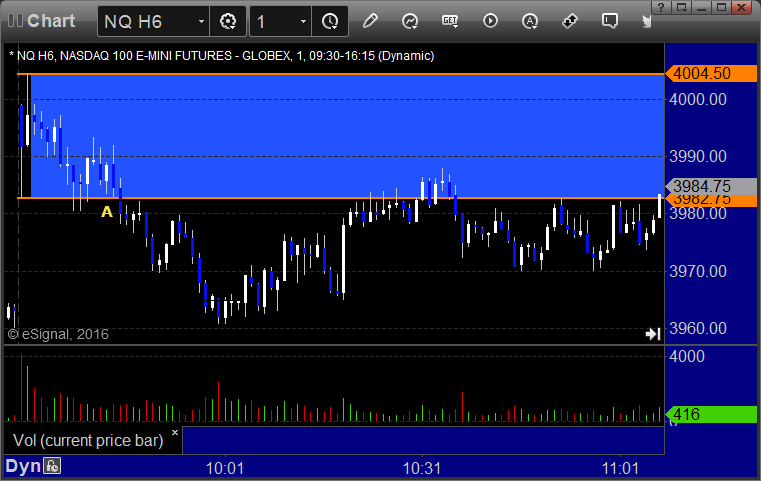761x481 pixels.
Task: Click the 3960.00 price axis label
Action: pyautogui.click(x=698, y=329)
